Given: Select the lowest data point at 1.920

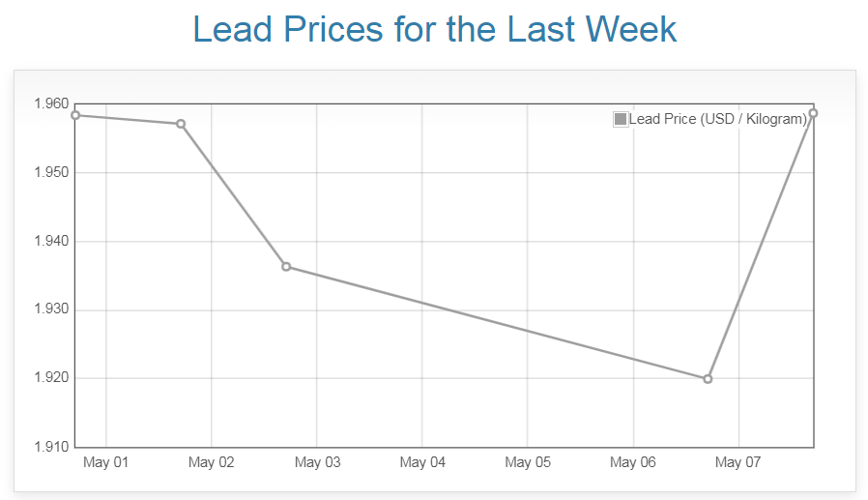Looking at the screenshot, I should 708,379.
